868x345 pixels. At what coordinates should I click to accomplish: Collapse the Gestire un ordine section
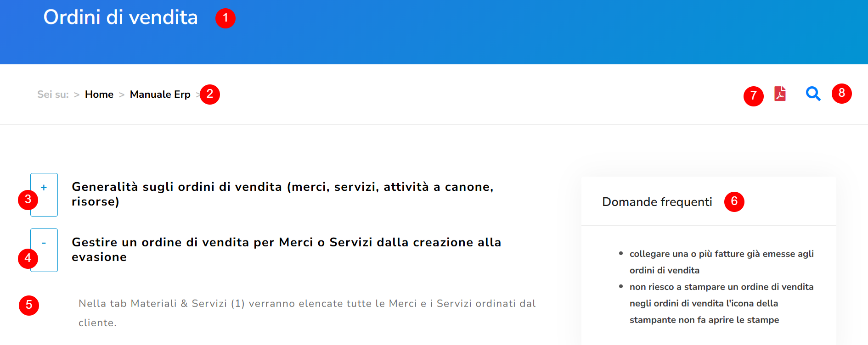pyautogui.click(x=44, y=250)
